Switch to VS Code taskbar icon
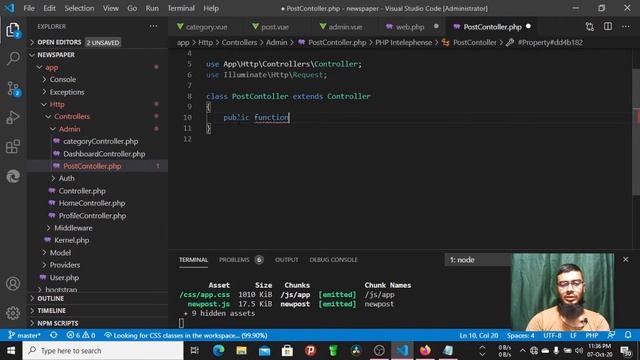 click(x=402, y=351)
